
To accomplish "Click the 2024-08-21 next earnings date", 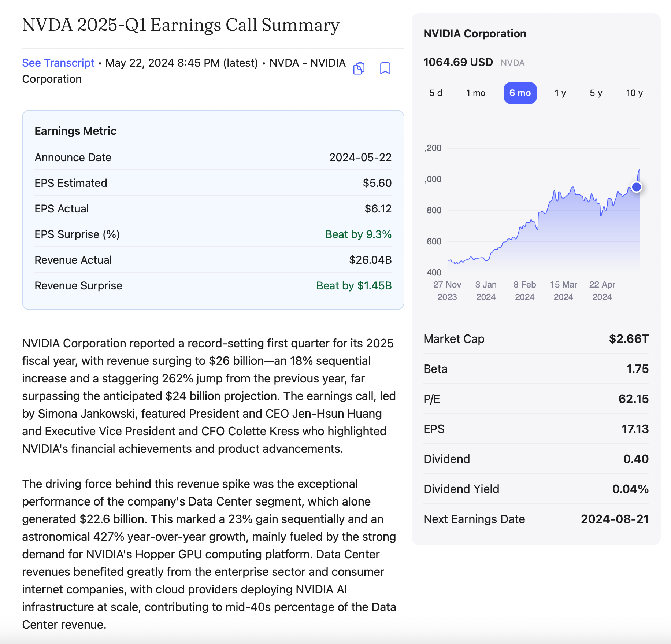I will pyautogui.click(x=615, y=519).
